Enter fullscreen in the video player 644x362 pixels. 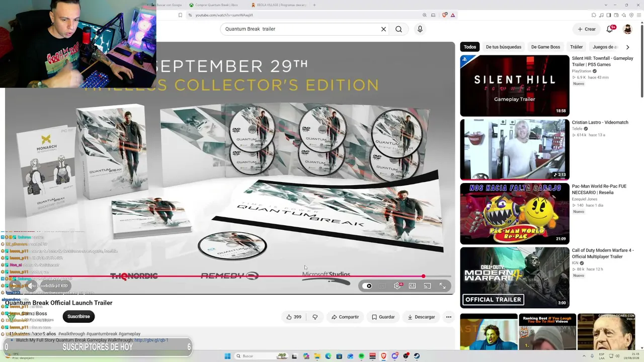(x=442, y=286)
